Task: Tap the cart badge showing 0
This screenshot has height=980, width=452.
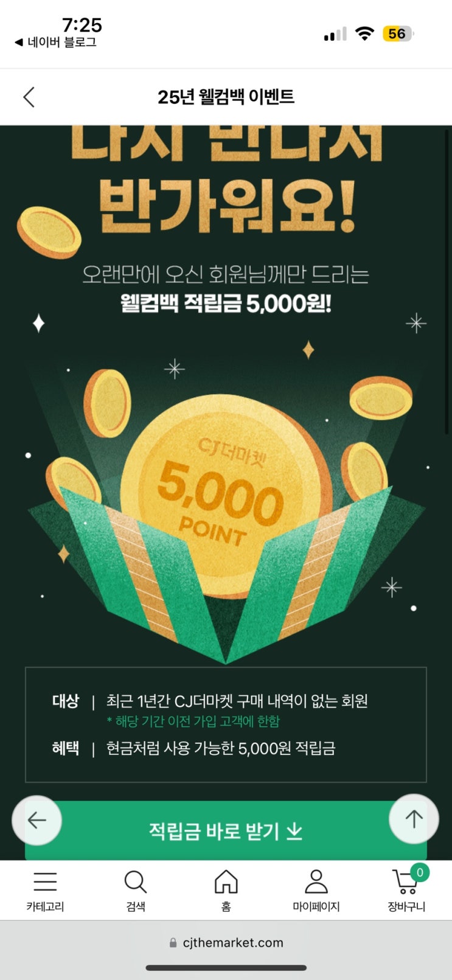Action: point(420,872)
